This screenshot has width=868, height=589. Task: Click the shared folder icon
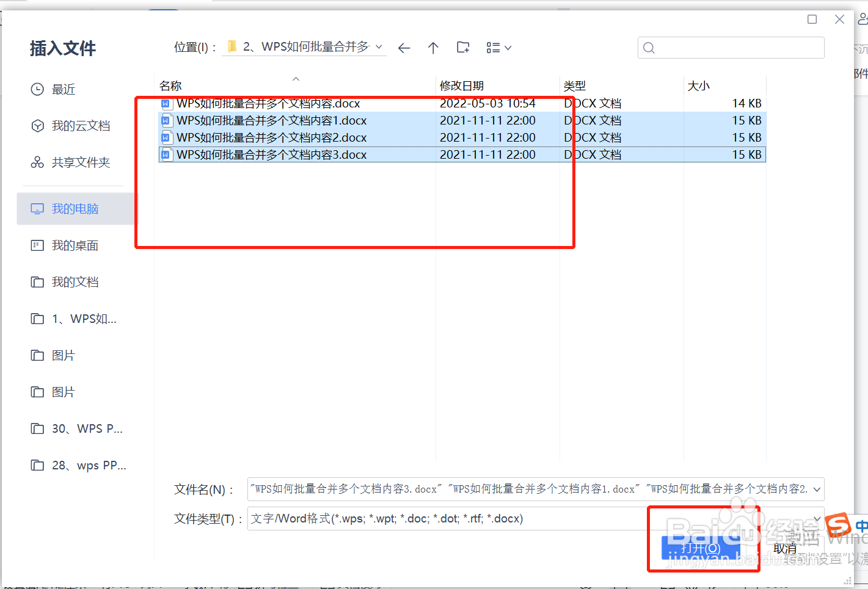click(37, 162)
